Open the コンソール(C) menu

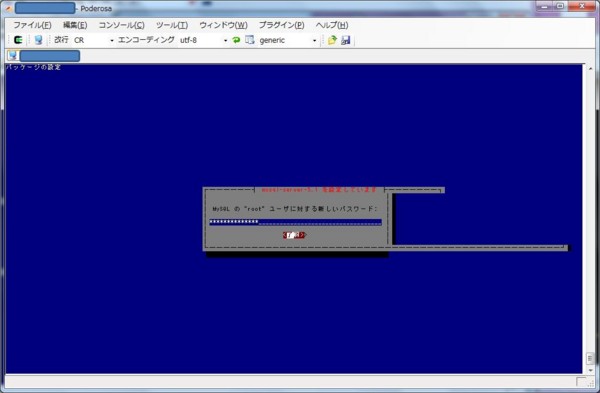tap(121, 25)
